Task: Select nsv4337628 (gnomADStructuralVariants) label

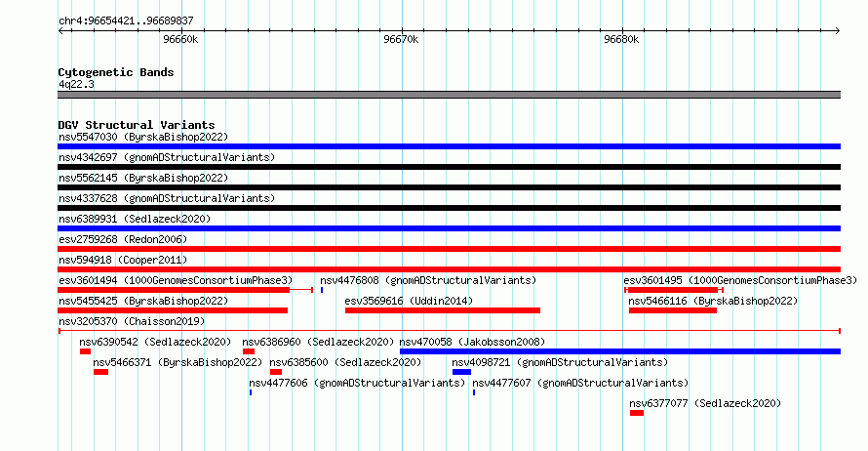Action: tap(167, 198)
